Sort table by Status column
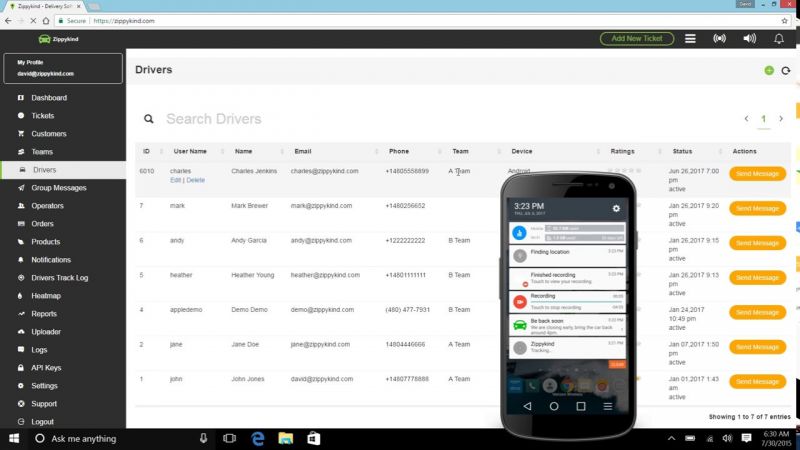The height and width of the screenshot is (450, 800). tap(683, 152)
